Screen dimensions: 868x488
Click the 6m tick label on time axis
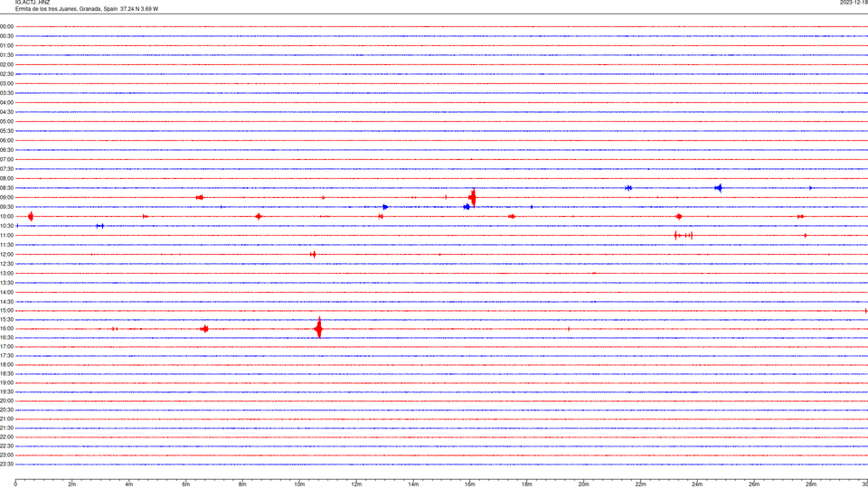click(x=185, y=484)
